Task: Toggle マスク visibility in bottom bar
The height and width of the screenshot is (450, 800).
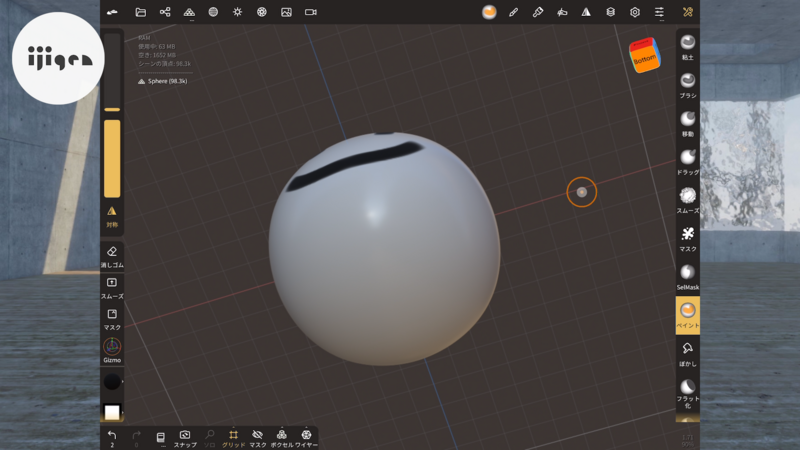Action: coord(258,438)
